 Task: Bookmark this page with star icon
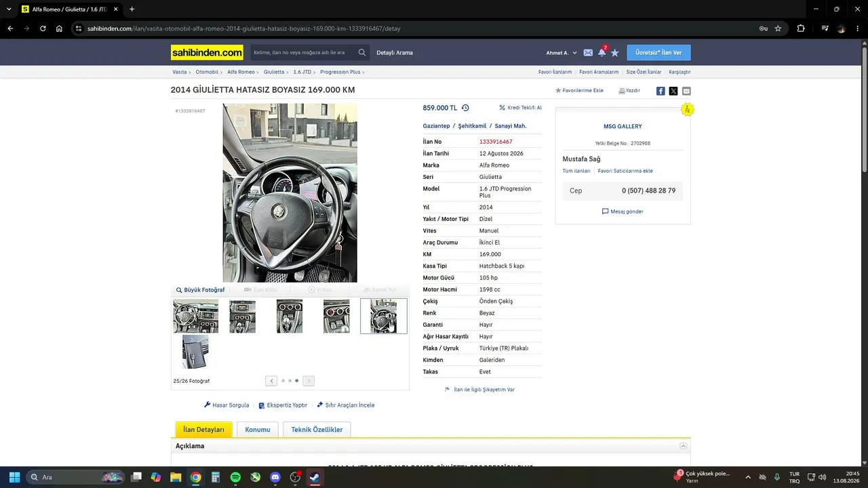click(778, 28)
